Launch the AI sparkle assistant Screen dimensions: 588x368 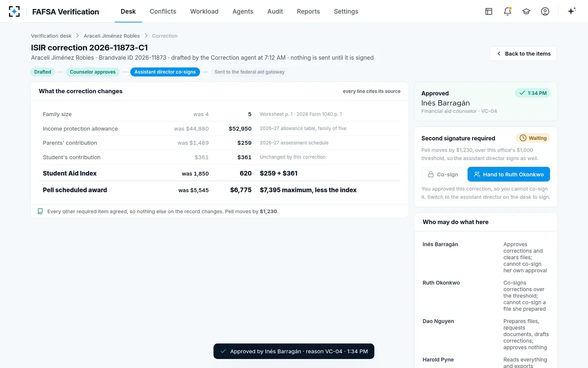(572, 11)
